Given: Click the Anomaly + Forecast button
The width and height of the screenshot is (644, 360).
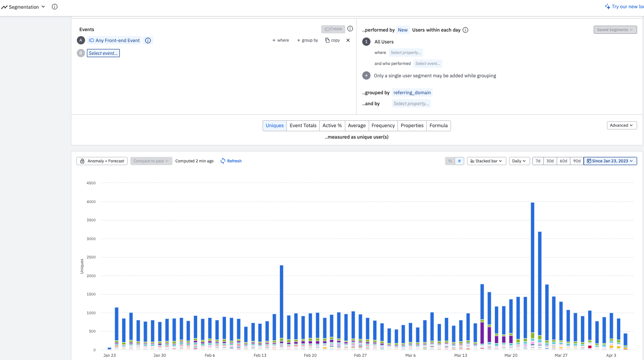Looking at the screenshot, I should [x=102, y=161].
